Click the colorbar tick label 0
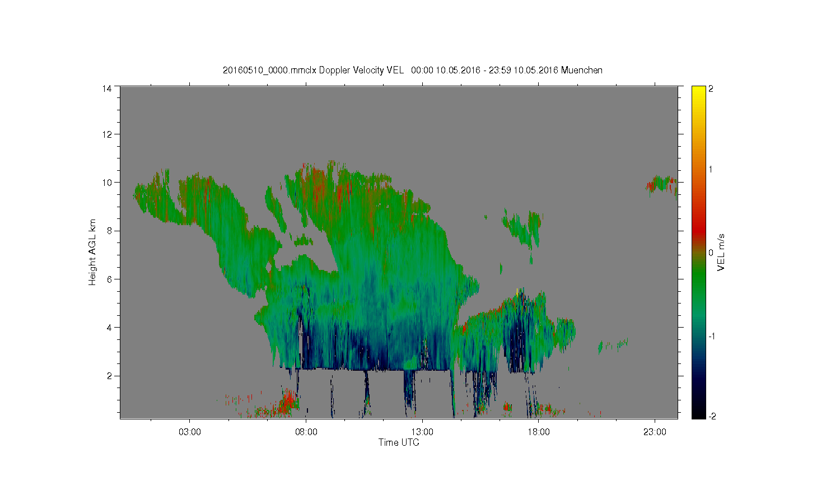 (x=711, y=253)
